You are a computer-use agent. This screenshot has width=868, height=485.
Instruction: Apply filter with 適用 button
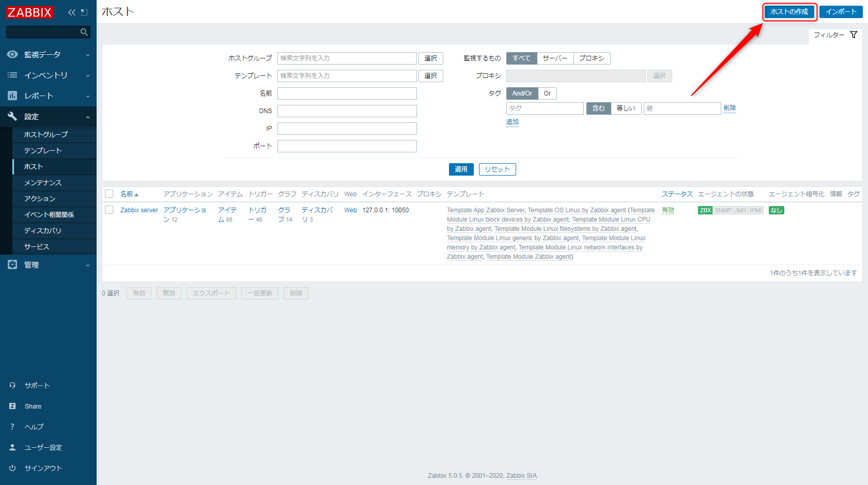point(461,169)
